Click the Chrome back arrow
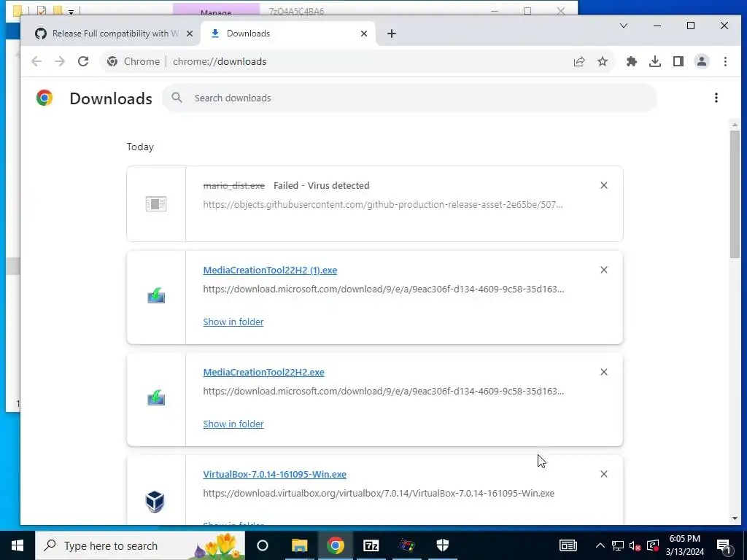The image size is (747, 560). 36,61
